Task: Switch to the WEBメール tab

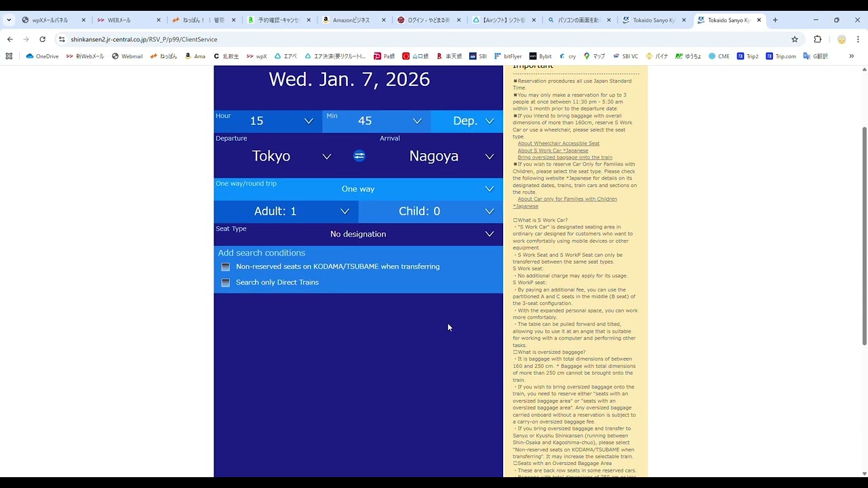Action: coord(127,20)
